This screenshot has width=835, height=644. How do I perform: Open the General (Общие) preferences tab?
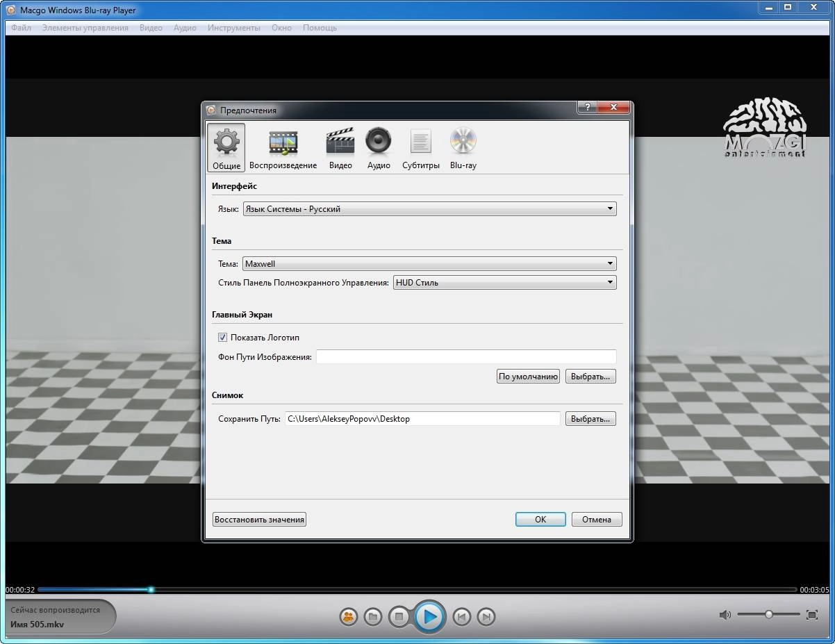[x=226, y=148]
